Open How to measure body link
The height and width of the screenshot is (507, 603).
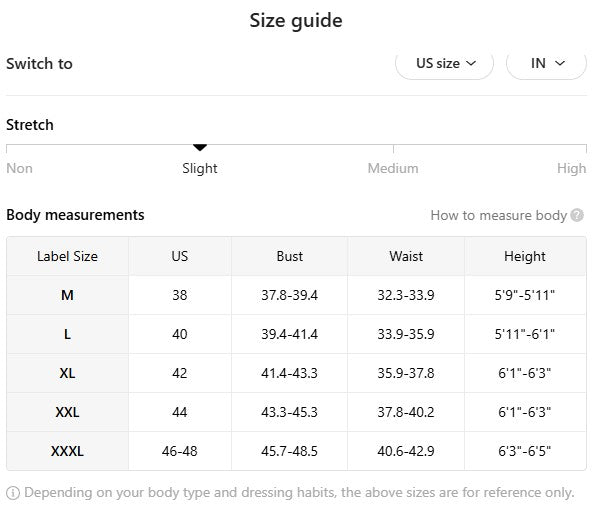coord(498,215)
